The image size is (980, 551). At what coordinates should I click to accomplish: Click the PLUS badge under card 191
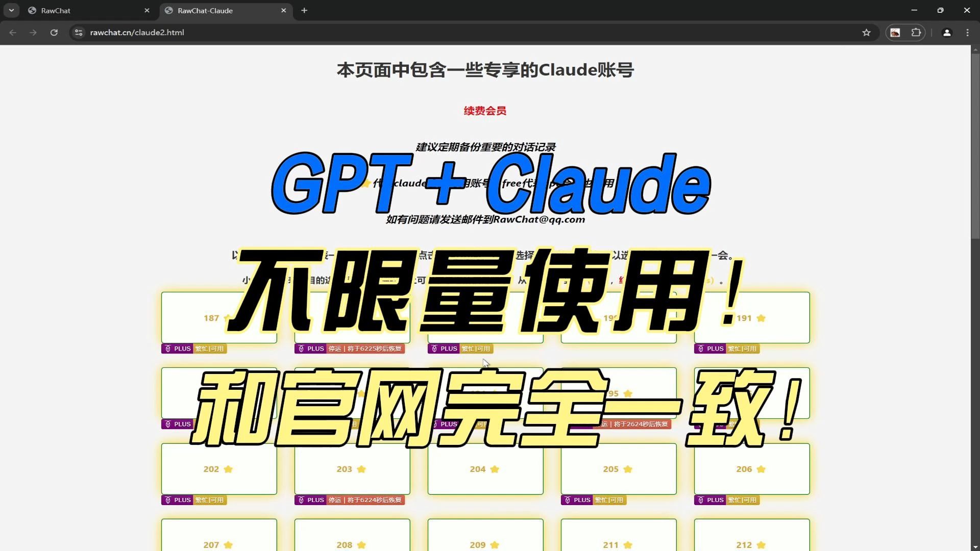(x=710, y=348)
